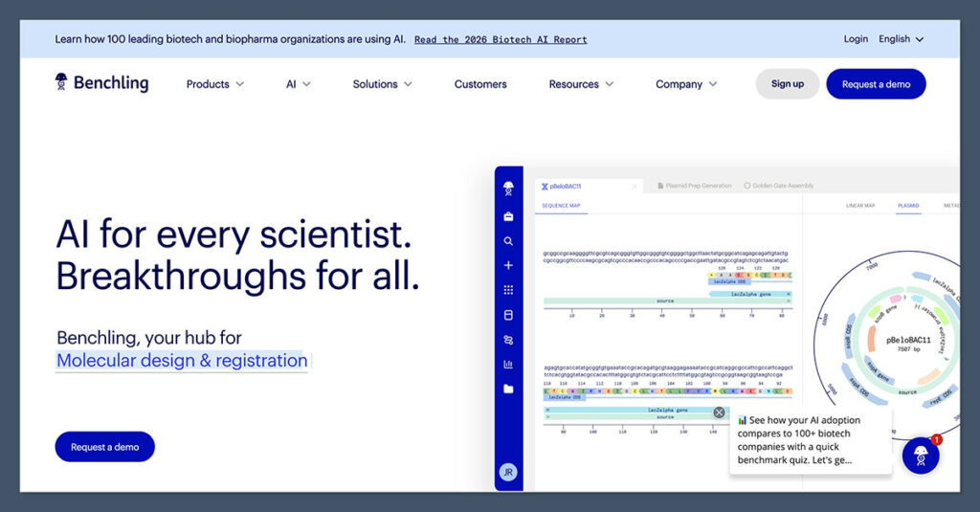Click the Sign up button

[x=788, y=84]
